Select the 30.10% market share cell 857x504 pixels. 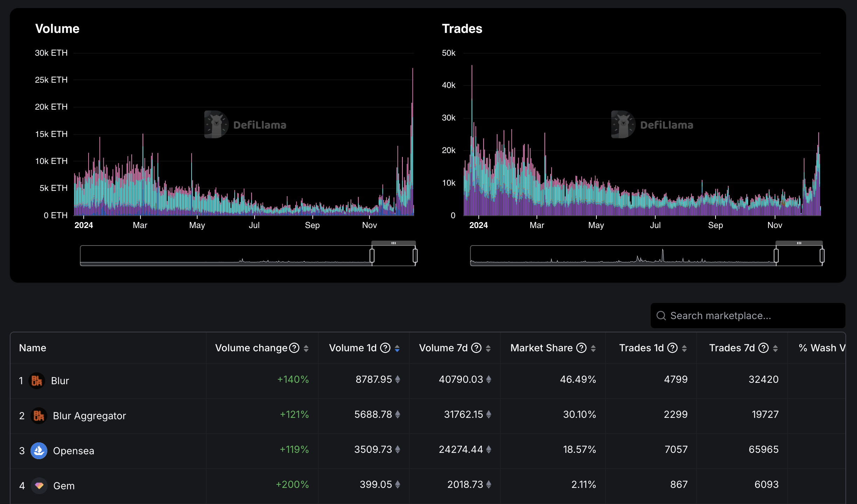[x=580, y=414]
